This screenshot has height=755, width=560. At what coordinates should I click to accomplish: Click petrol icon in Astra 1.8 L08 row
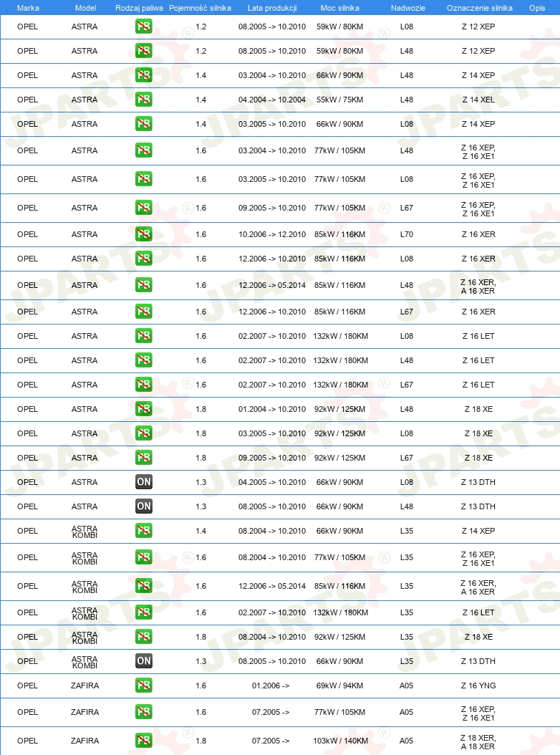point(143,433)
